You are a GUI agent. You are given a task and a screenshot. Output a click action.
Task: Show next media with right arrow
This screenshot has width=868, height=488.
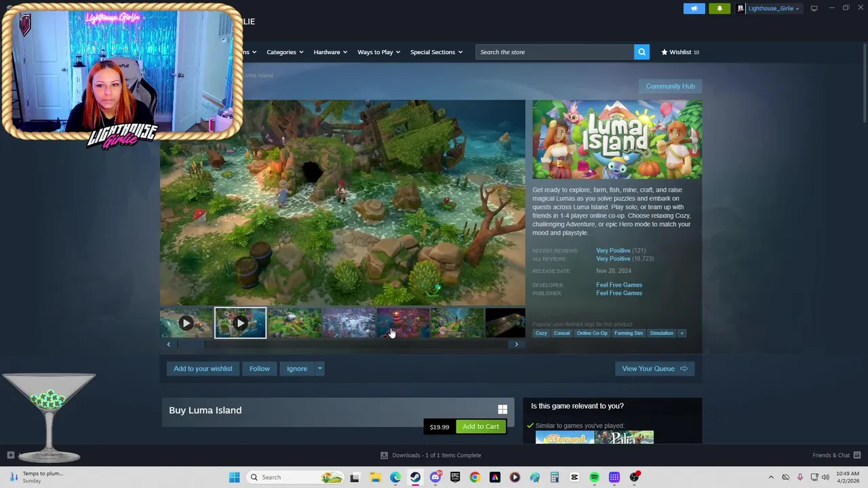pos(516,344)
